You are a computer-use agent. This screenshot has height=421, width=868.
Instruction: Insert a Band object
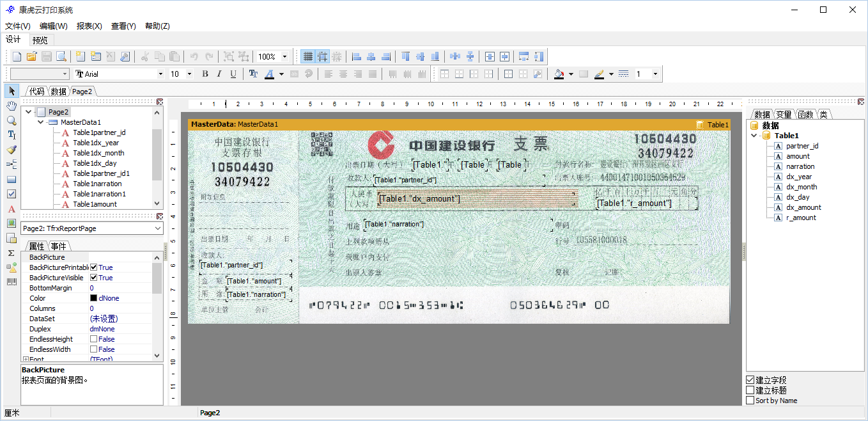[12, 179]
